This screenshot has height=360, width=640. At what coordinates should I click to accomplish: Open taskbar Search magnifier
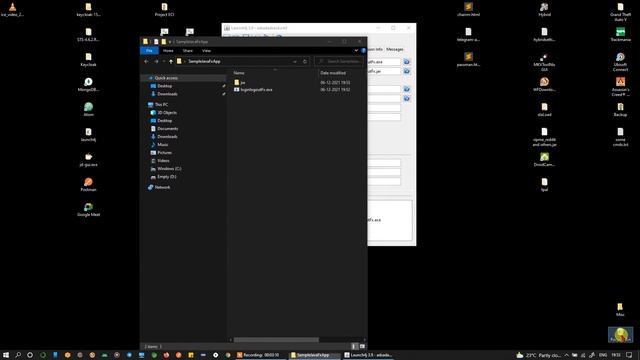(18, 355)
